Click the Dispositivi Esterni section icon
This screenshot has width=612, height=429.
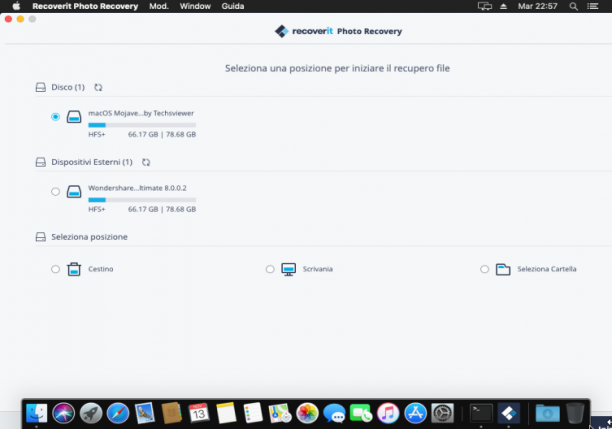pyautogui.click(x=41, y=162)
